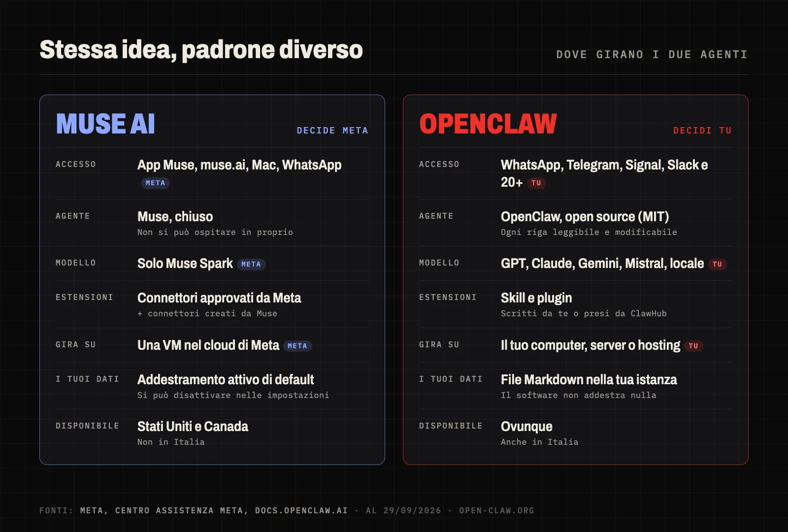This screenshot has height=532, width=788.
Task: Click the headline 'Stessa idea, padrone diverso'
Action: [x=201, y=50]
